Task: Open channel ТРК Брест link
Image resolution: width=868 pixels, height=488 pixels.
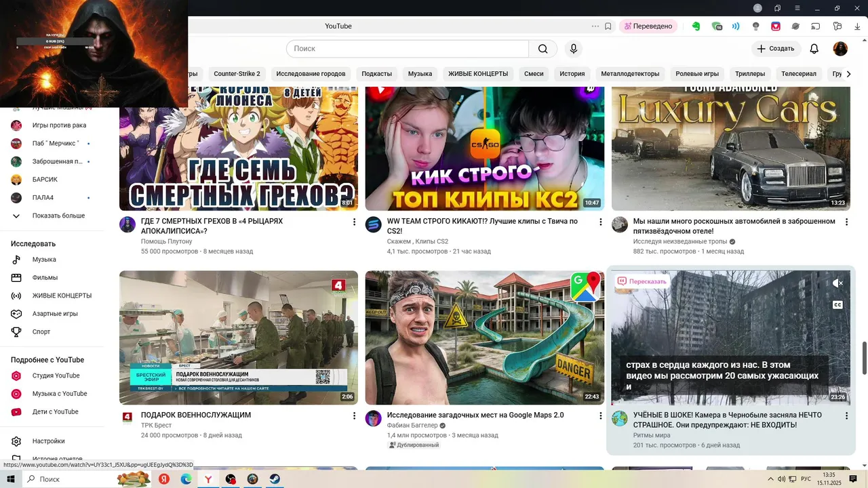Action: (x=156, y=425)
